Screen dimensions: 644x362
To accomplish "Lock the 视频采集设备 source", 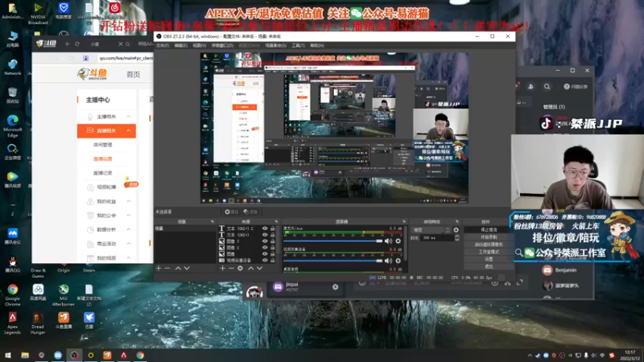I will click(x=272, y=260).
